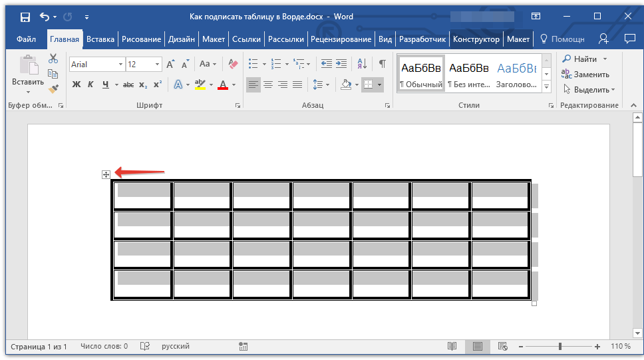Click the center align icon
Viewport: 644px width, 360px height.
tap(268, 85)
